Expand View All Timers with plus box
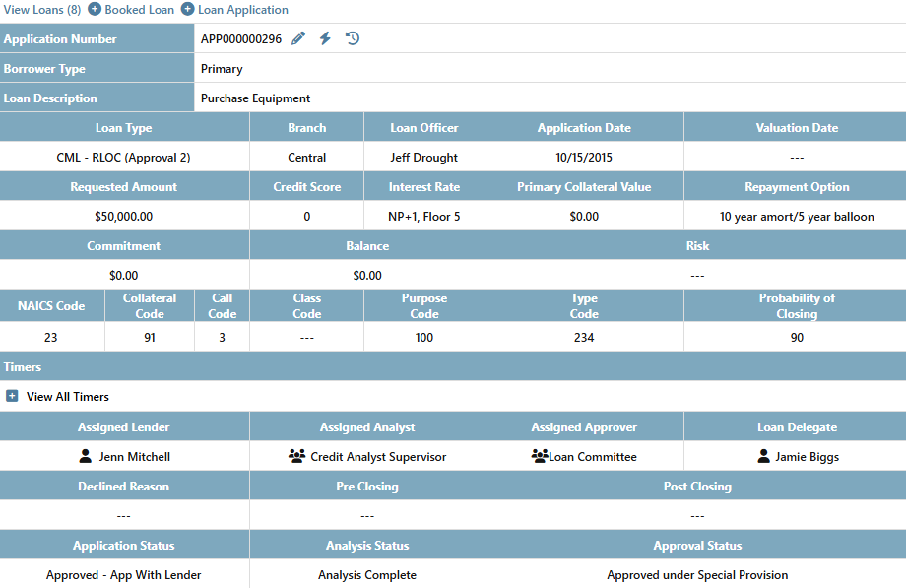The width and height of the screenshot is (906, 588). coord(12,396)
